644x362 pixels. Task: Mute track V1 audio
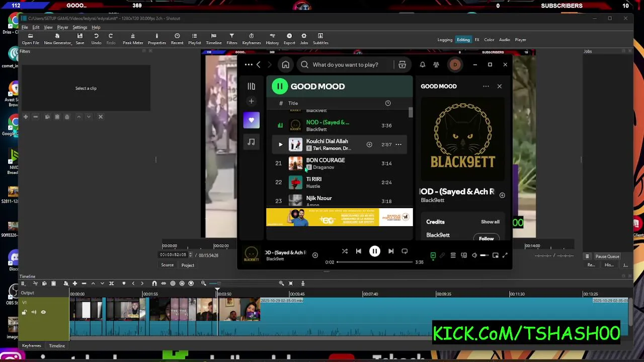[34, 312]
